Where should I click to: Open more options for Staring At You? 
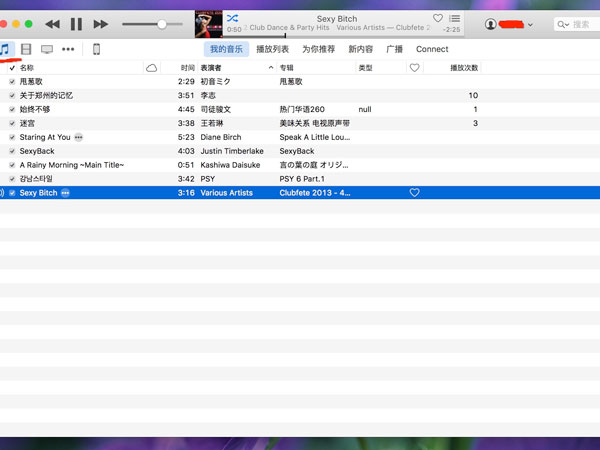(79, 137)
